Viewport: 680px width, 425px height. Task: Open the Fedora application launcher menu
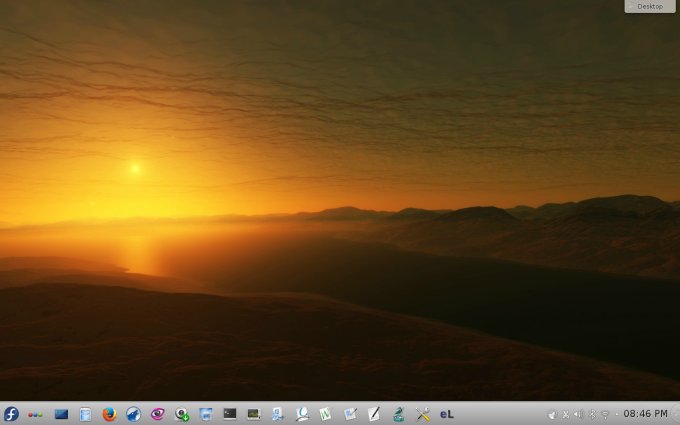click(x=11, y=414)
